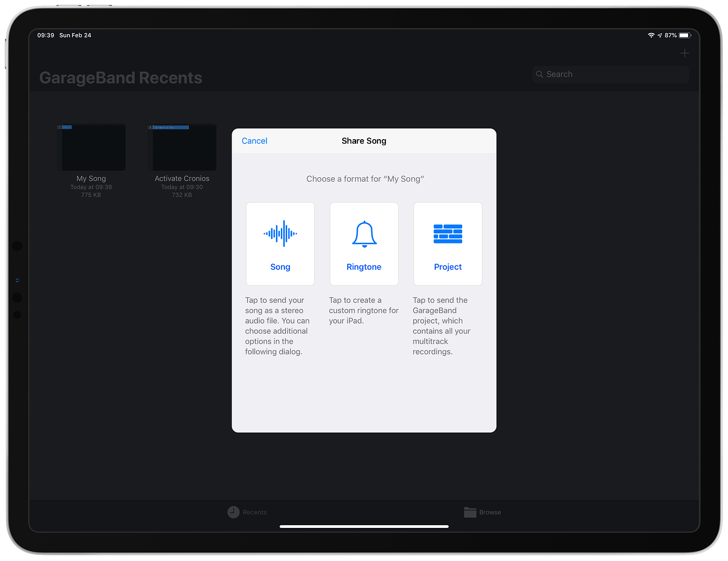
Task: Share as Song format
Action: pyautogui.click(x=280, y=243)
